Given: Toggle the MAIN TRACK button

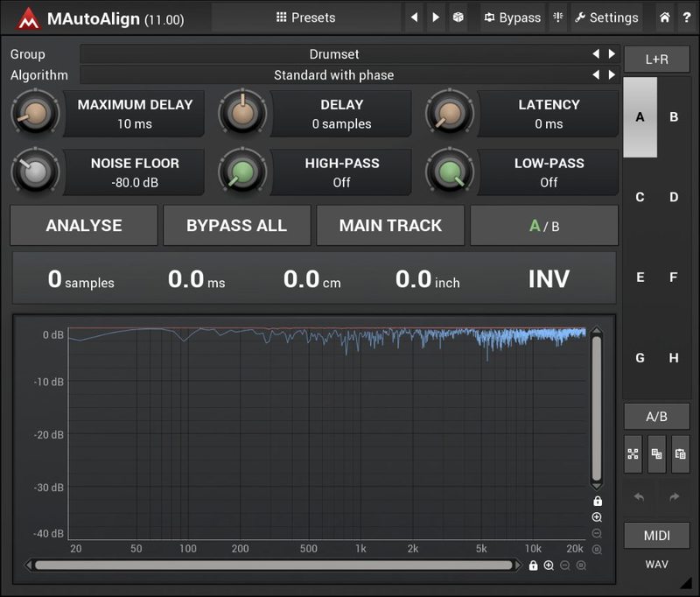Looking at the screenshot, I should [390, 225].
